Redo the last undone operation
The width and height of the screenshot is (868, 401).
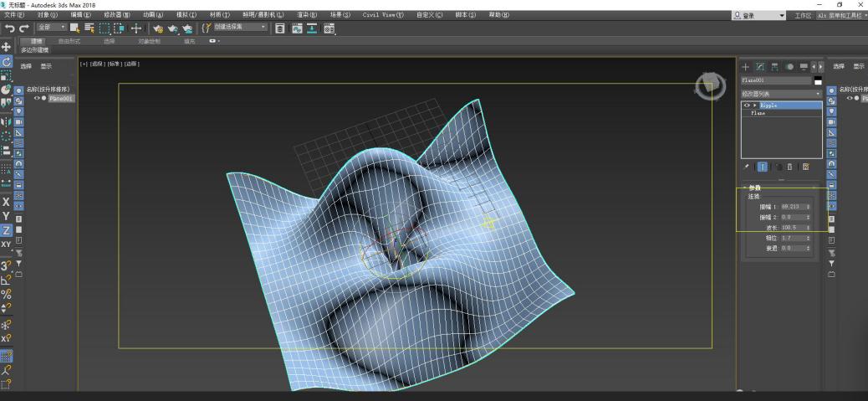point(23,28)
